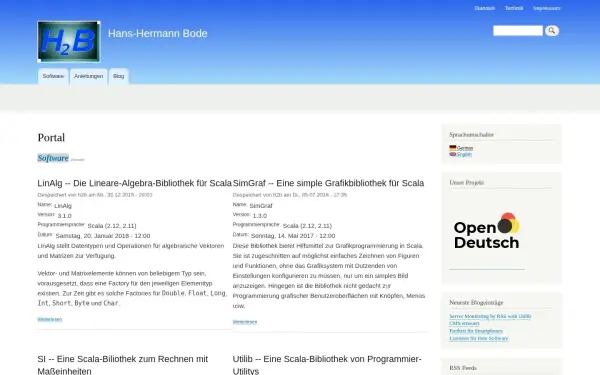The height and width of the screenshot is (375, 600).
Task: Open blog entry Server Monitoring by RSS
Action: tap(490, 316)
